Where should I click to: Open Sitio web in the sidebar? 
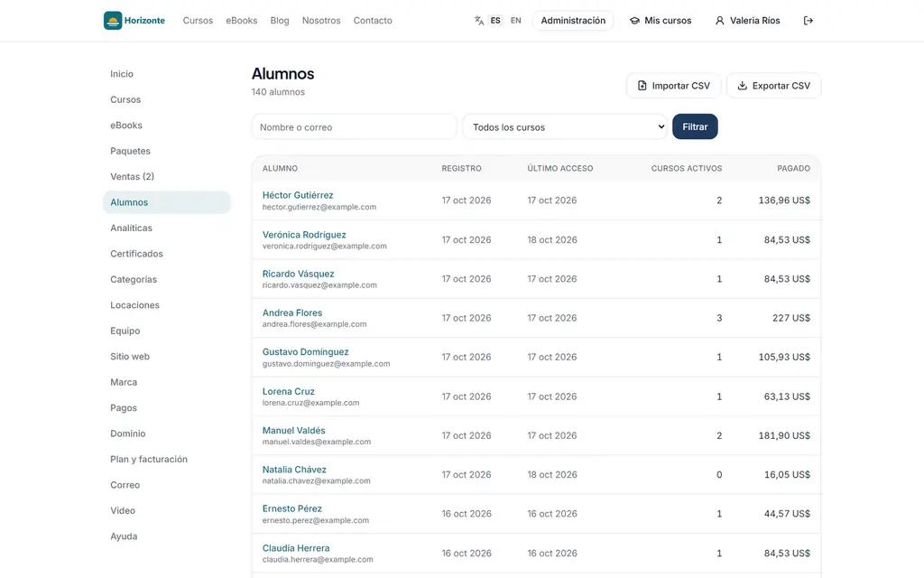[167, 356]
